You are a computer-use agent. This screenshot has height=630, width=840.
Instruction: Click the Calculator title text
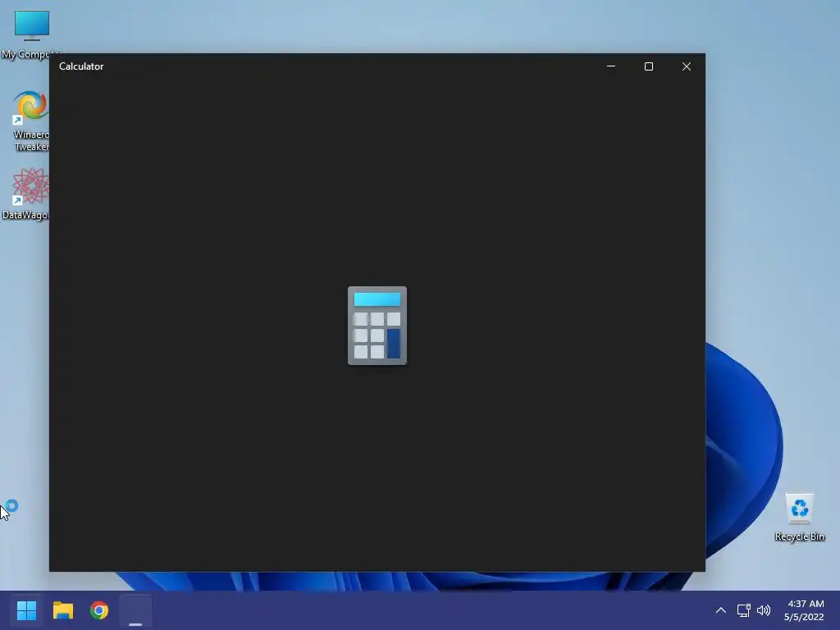[81, 66]
